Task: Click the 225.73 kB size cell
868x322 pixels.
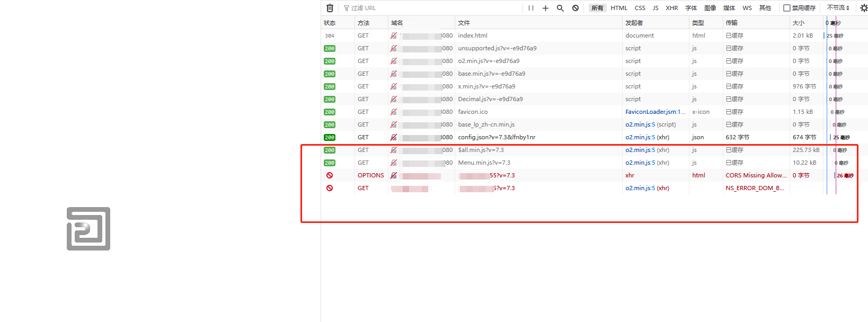Action: point(806,150)
